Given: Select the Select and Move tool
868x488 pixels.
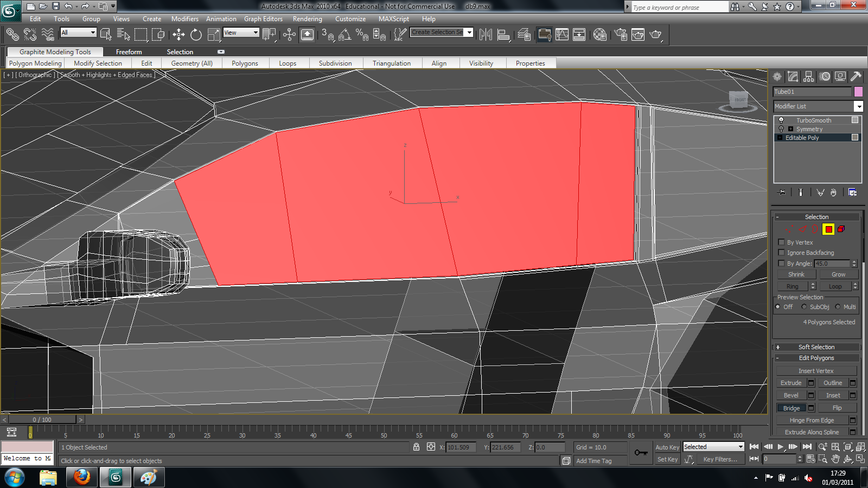Looking at the screenshot, I should [179, 34].
